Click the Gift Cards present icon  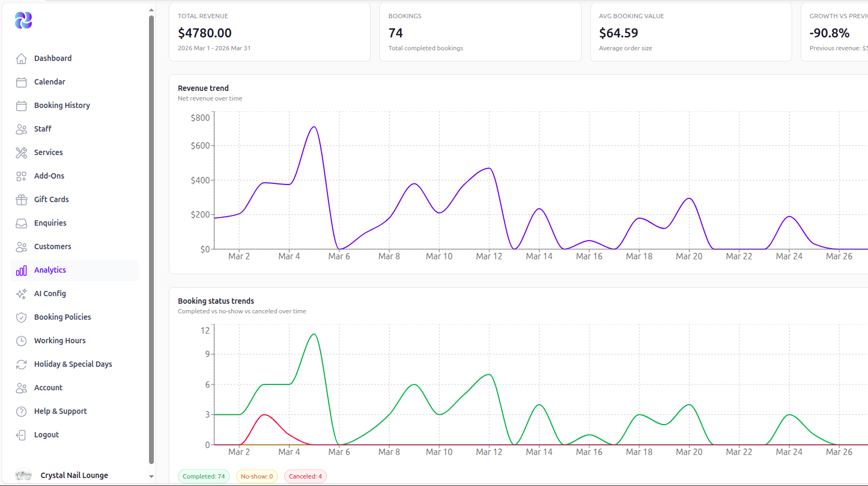pos(21,199)
